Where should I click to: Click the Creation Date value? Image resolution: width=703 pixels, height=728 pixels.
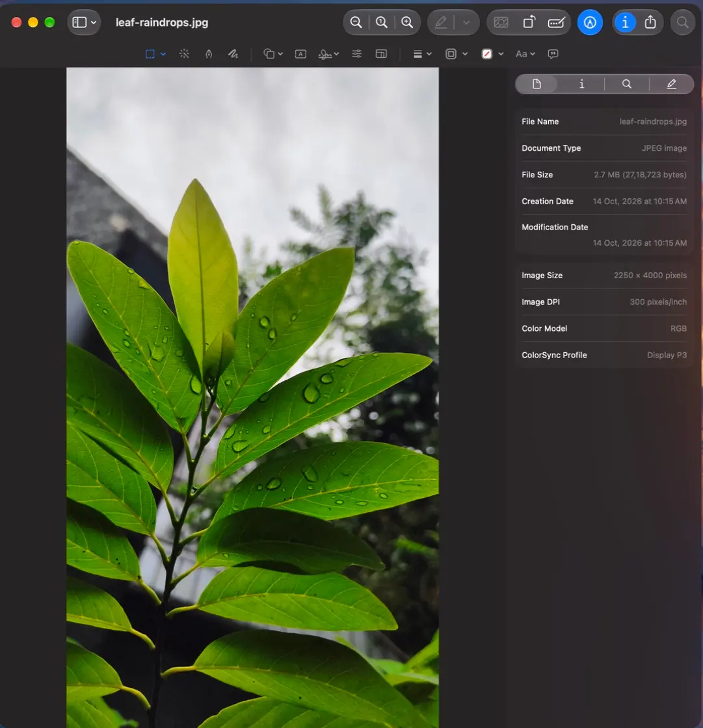[x=639, y=201]
